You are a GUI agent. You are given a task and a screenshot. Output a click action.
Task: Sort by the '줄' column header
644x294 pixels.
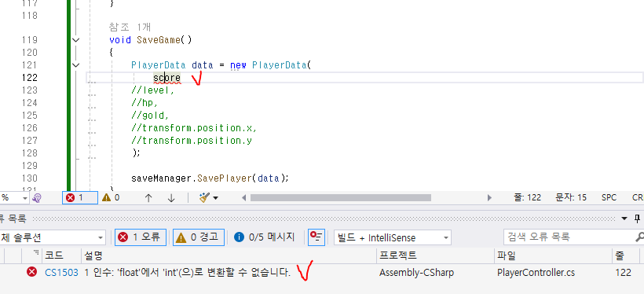coord(625,255)
